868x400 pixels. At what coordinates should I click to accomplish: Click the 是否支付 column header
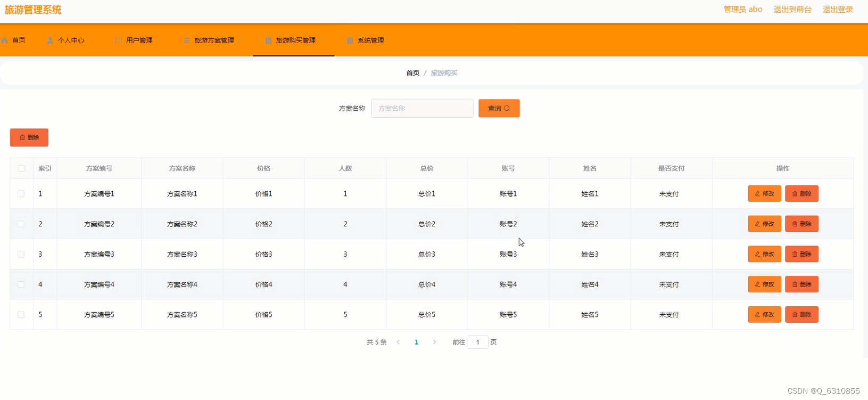[671, 168]
